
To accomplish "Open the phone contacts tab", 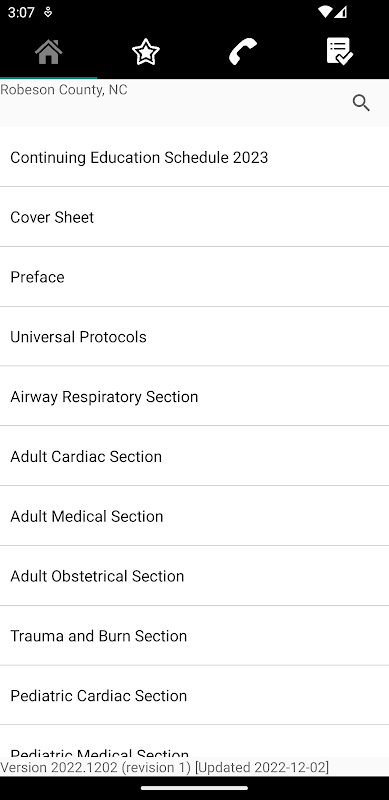I will tap(243, 52).
